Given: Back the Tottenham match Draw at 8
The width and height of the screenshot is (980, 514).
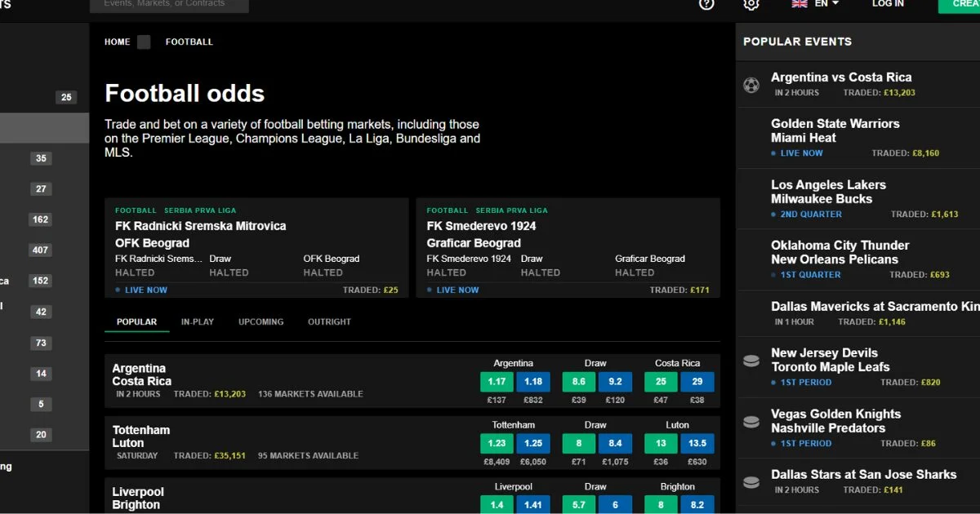Looking at the screenshot, I should pyautogui.click(x=579, y=444).
